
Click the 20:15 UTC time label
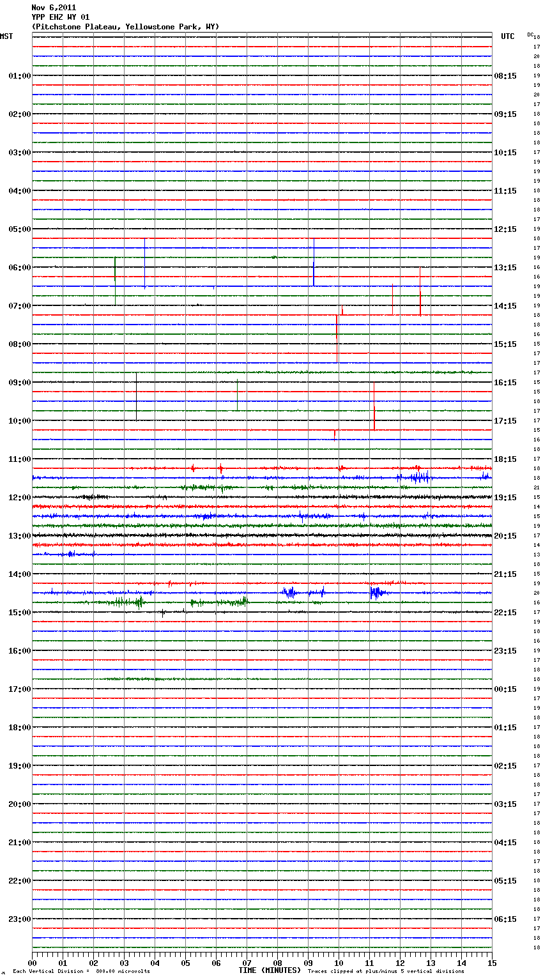click(x=505, y=536)
